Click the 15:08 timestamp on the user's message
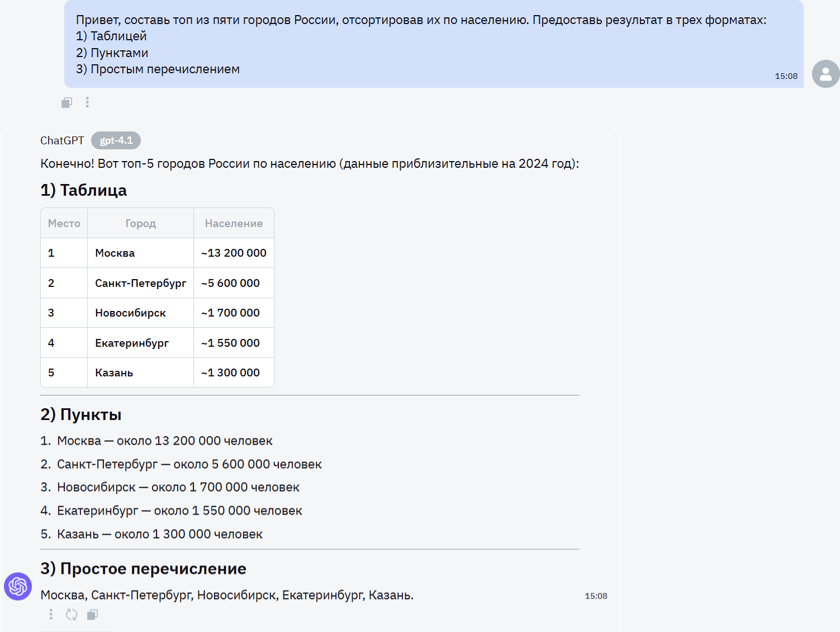This screenshot has height=632, width=840. [786, 76]
